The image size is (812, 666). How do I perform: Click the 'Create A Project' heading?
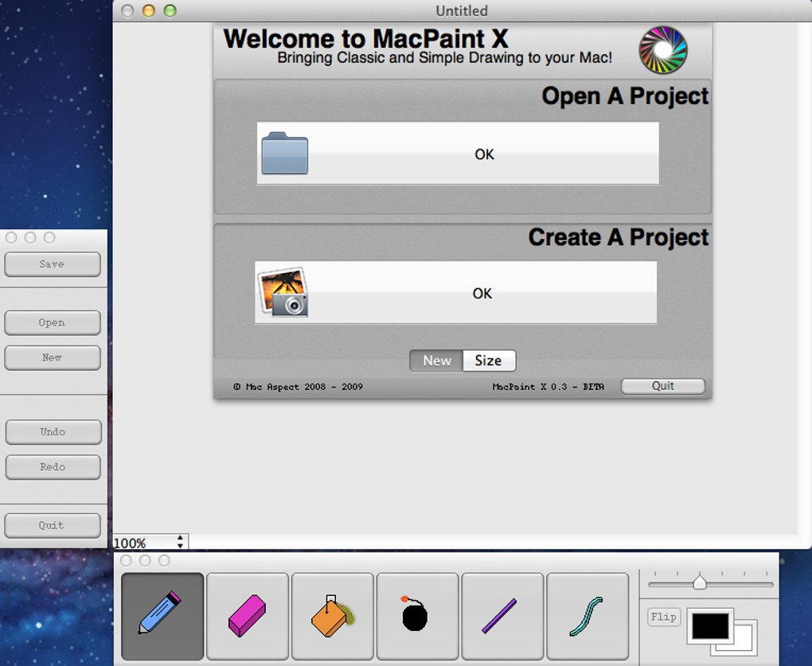tap(619, 238)
